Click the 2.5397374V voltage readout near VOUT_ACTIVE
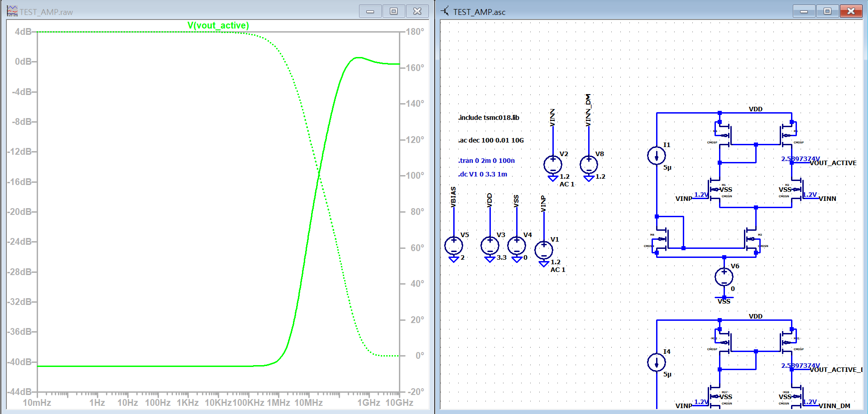Screen dimensions: 868x414 801,159
